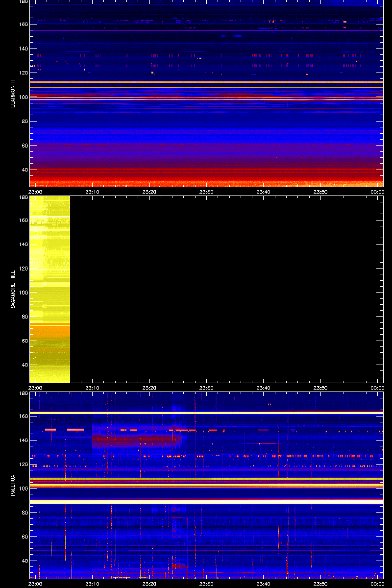This screenshot has height=588, width=392.
Task: Click 23:30 time label under Sagamore Hill panel
Action: tap(206, 388)
